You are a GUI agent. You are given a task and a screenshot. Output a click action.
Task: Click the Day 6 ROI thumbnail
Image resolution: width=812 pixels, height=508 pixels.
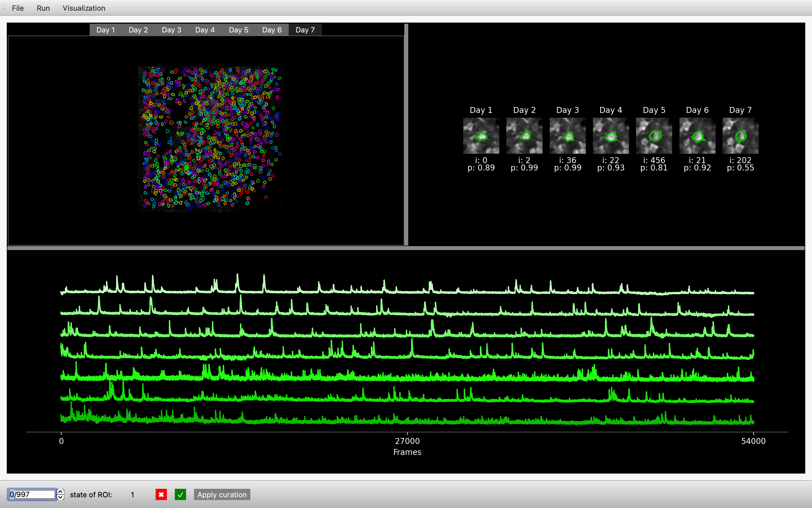tap(697, 136)
